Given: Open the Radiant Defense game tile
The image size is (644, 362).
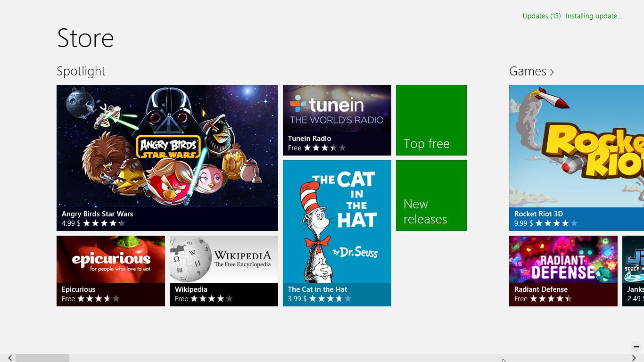Looking at the screenshot, I should 563,271.
